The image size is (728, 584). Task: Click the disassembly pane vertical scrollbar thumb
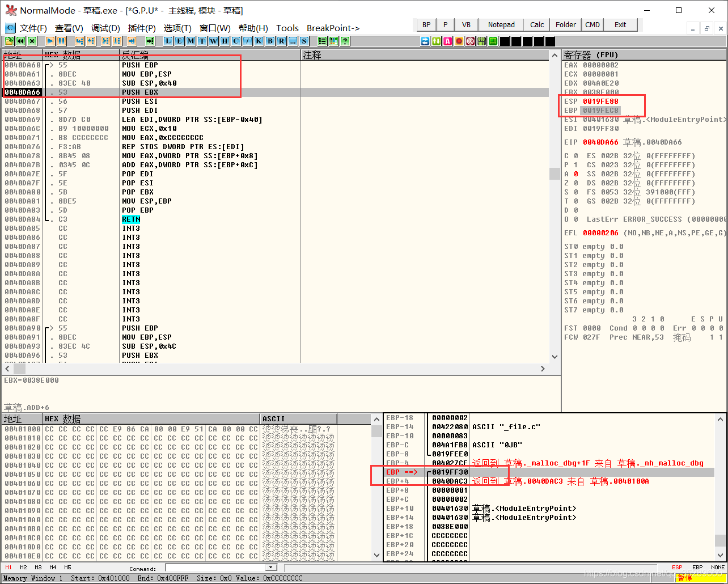(x=555, y=173)
